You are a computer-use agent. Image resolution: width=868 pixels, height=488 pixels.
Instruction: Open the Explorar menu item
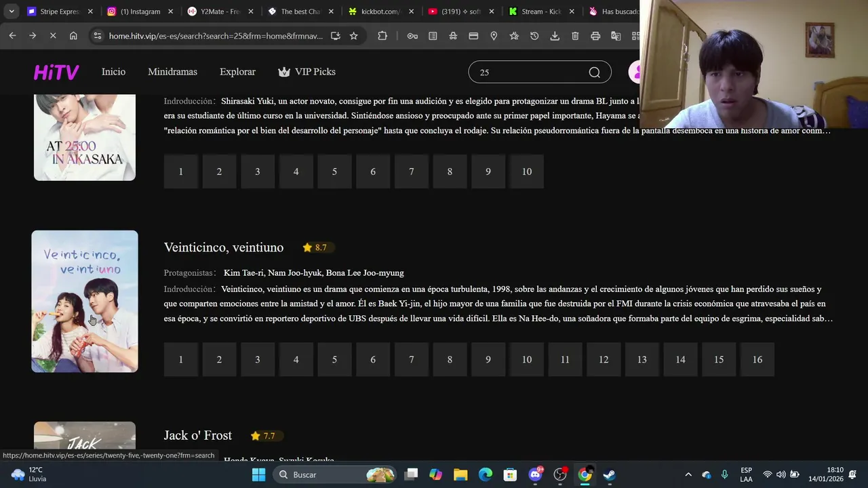click(x=237, y=72)
